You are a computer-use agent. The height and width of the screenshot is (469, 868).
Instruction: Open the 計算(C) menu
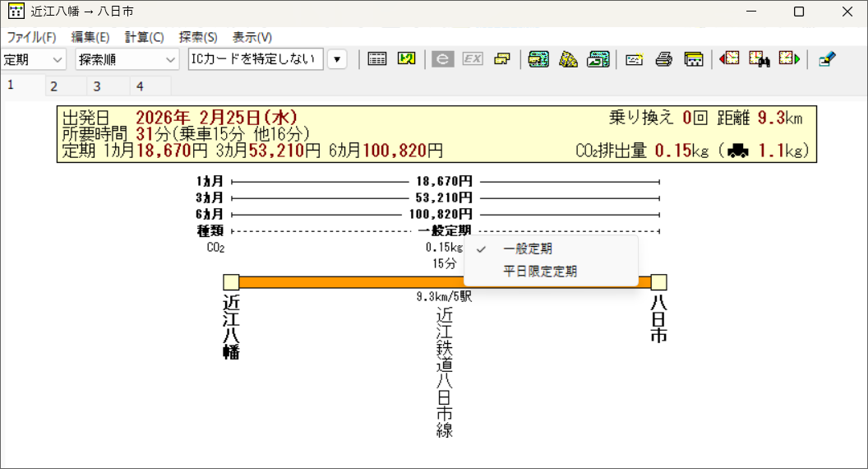(145, 37)
